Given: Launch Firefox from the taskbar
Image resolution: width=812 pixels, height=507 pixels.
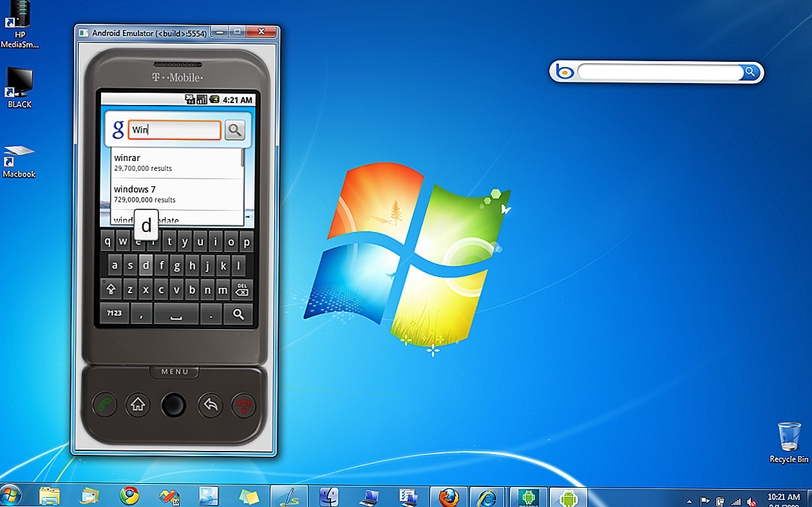Looking at the screenshot, I should 449,497.
